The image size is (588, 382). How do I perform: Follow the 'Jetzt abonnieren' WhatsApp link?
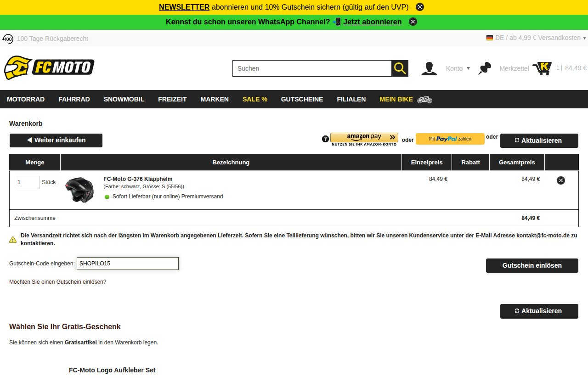[x=372, y=22]
